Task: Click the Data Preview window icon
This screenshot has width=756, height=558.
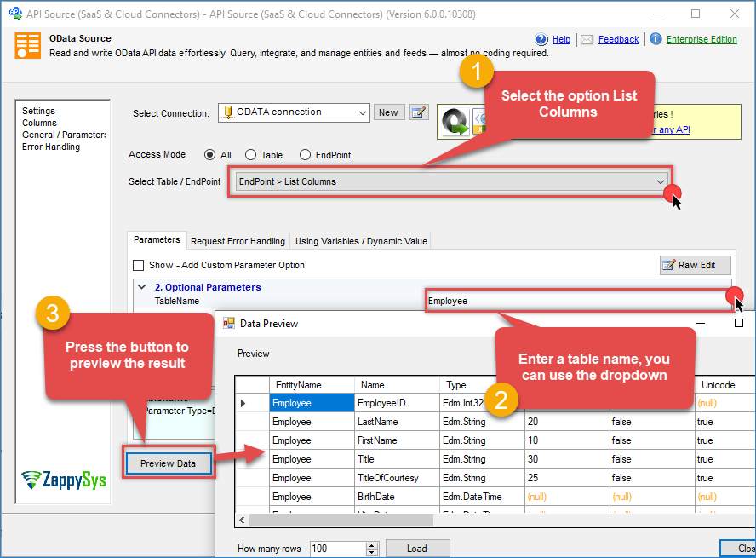Action: point(229,324)
